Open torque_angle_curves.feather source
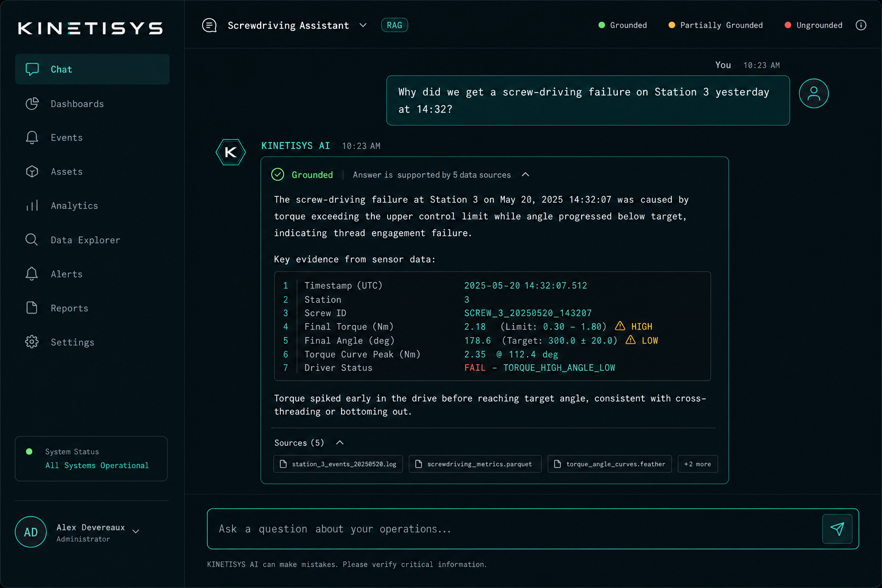882x588 pixels. click(x=610, y=464)
